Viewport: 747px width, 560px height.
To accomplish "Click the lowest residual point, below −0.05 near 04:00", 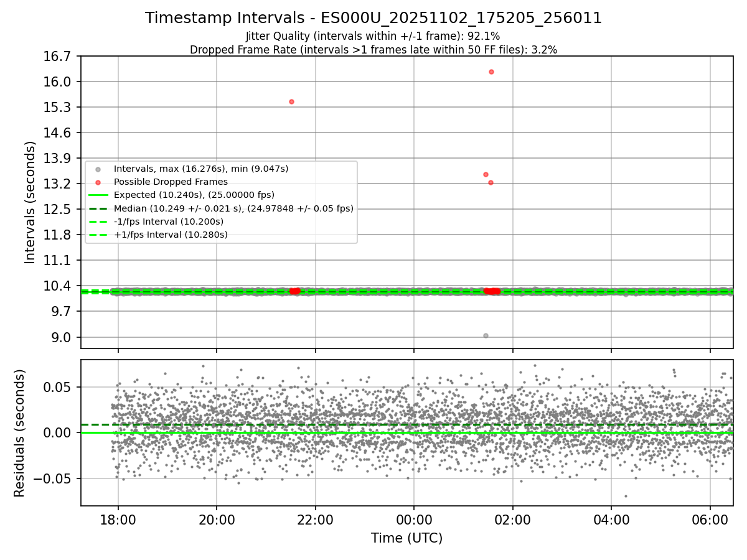I will pos(626,496).
